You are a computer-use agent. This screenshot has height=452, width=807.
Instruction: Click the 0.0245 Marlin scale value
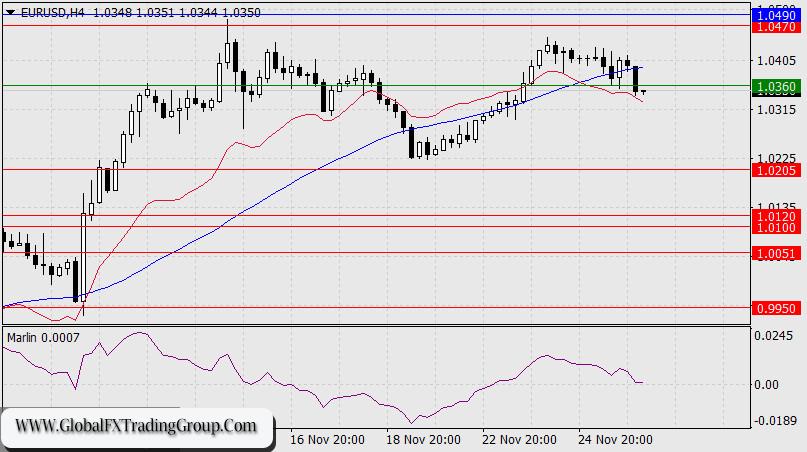[774, 336]
